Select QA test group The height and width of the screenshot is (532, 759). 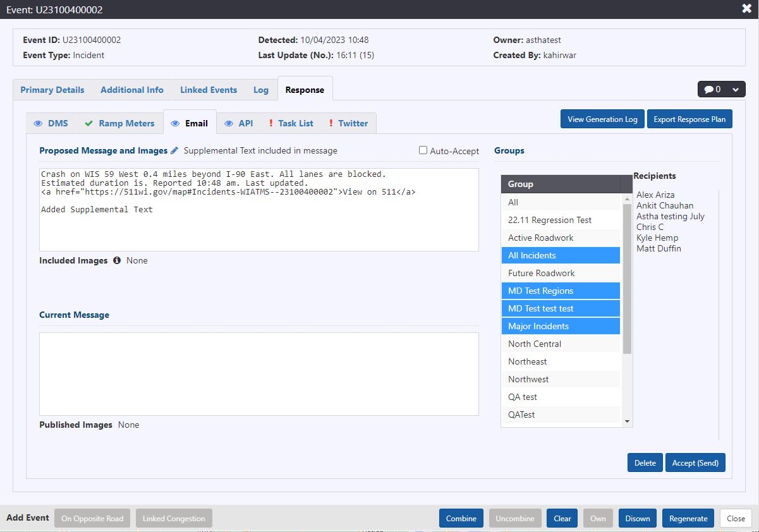[561, 397]
